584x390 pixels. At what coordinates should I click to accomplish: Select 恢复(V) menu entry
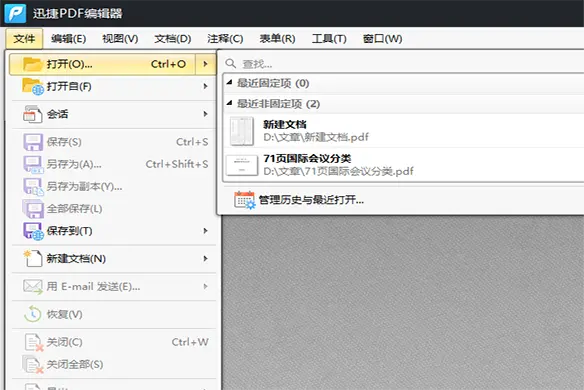click(x=112, y=314)
